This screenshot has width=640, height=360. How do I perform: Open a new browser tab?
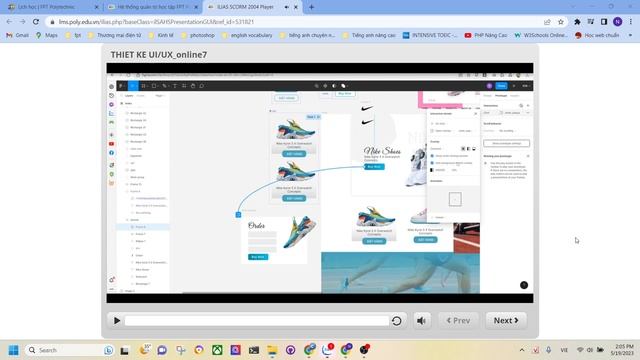[x=311, y=7]
